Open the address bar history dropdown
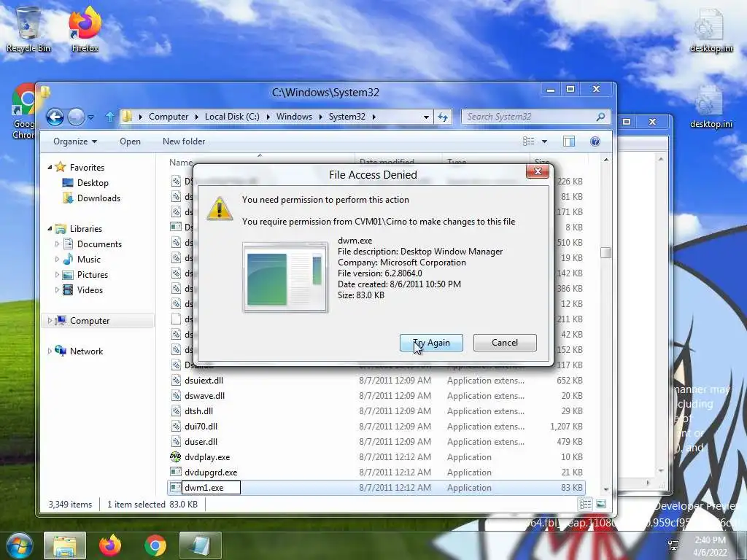The height and width of the screenshot is (560, 747). [x=426, y=117]
